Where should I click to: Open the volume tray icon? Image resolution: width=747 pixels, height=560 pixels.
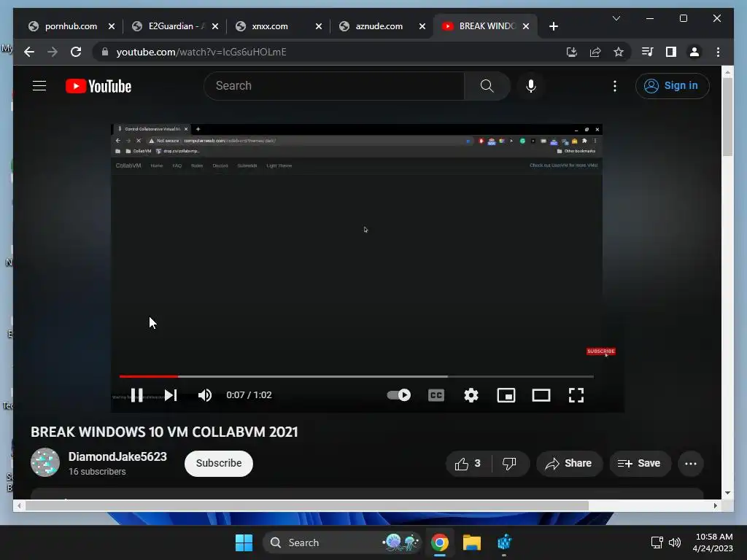click(x=675, y=542)
